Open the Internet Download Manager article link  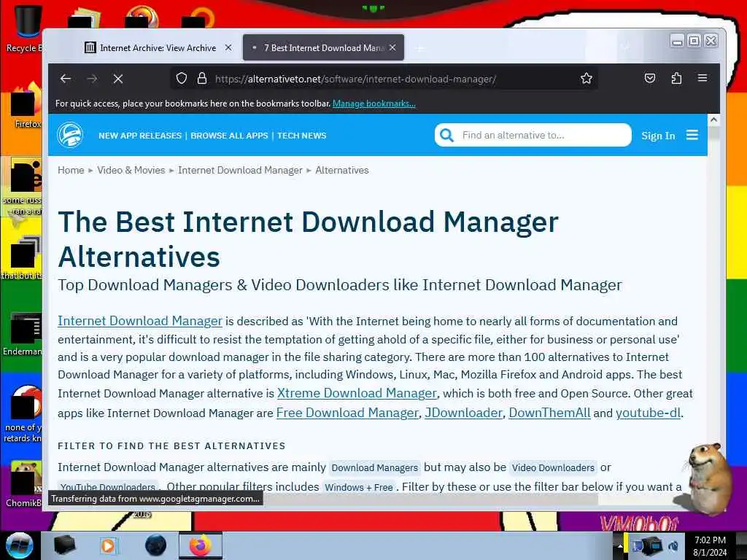[x=140, y=321]
